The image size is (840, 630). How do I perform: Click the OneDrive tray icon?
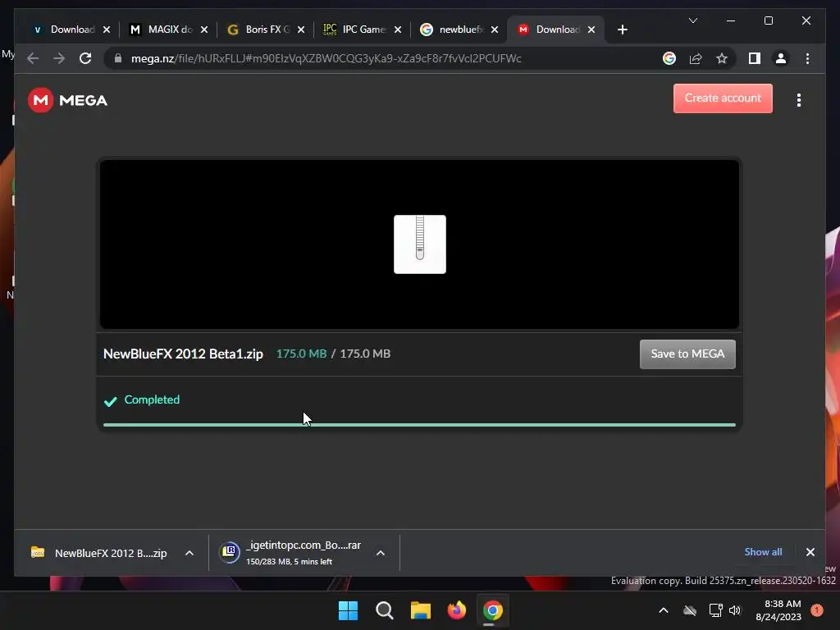click(690, 610)
